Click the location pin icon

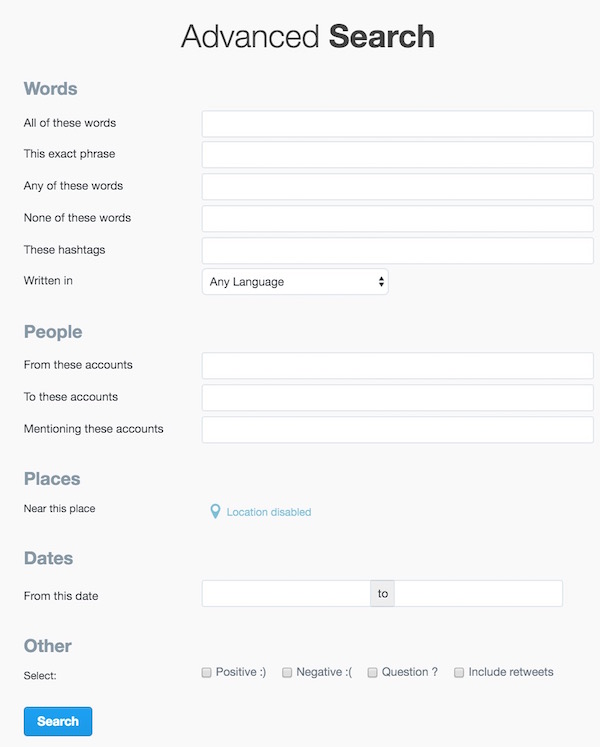(x=215, y=512)
